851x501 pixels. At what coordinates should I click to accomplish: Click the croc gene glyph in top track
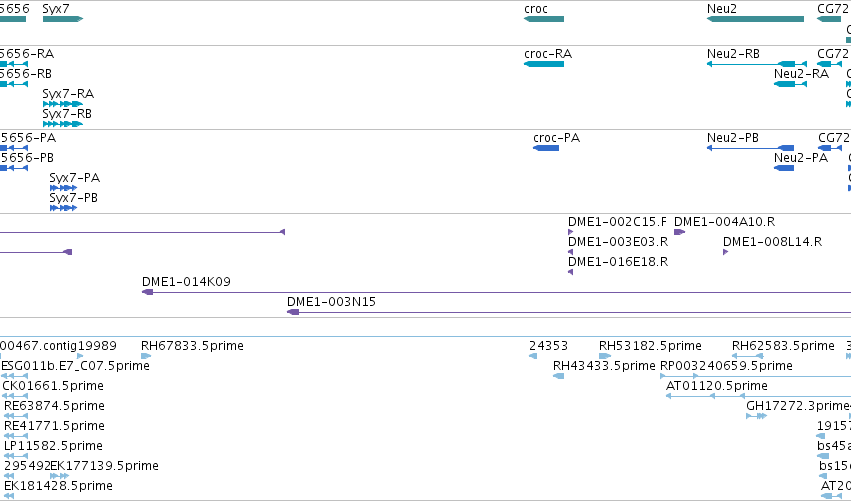tap(544, 19)
